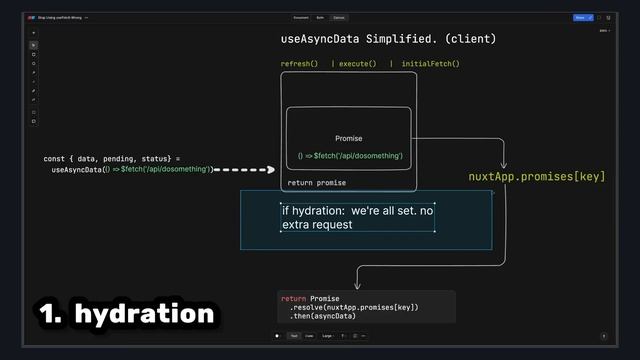Click the document title in the header
The height and width of the screenshot is (360, 640).
(60, 18)
